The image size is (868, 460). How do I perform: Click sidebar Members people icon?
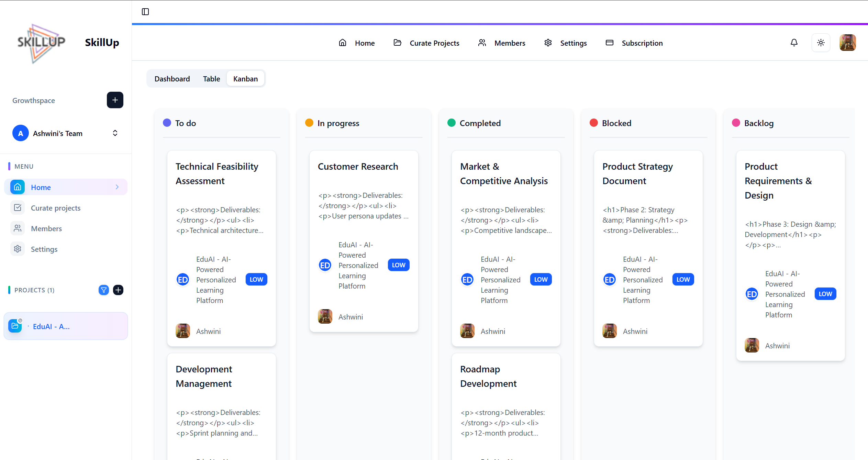18,228
